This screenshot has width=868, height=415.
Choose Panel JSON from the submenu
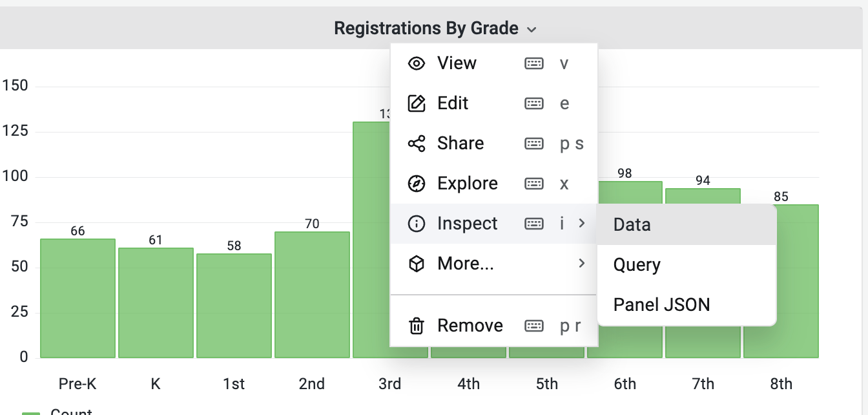(x=661, y=305)
